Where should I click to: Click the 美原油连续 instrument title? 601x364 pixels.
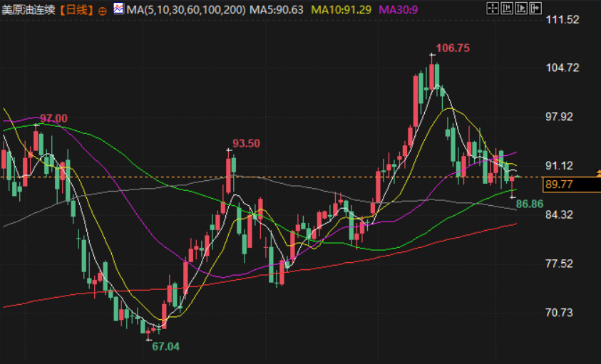[29, 9]
